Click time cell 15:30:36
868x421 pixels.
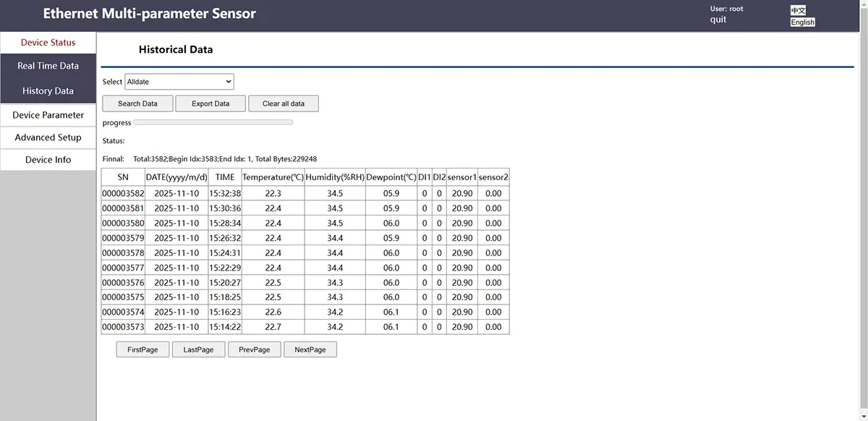225,208
